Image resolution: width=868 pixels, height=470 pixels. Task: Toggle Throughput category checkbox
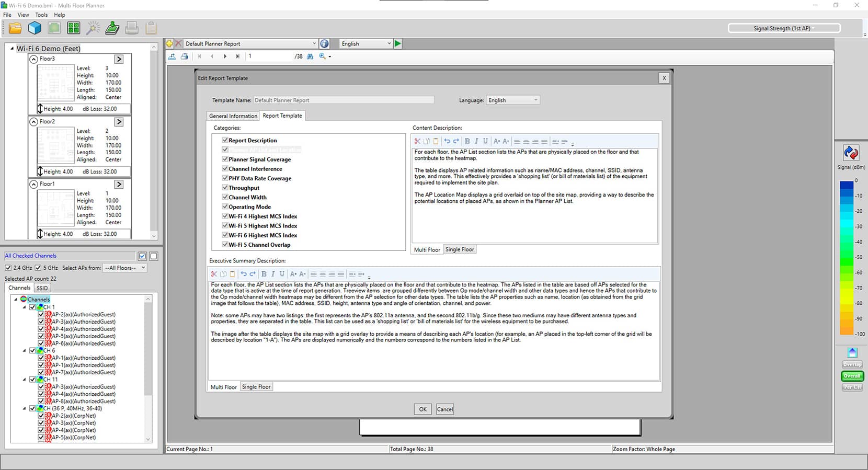coord(225,187)
